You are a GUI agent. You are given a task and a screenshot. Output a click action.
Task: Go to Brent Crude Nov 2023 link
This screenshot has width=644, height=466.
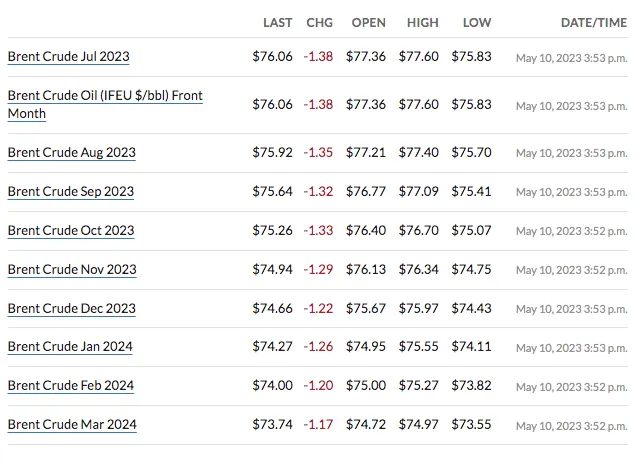(x=72, y=270)
